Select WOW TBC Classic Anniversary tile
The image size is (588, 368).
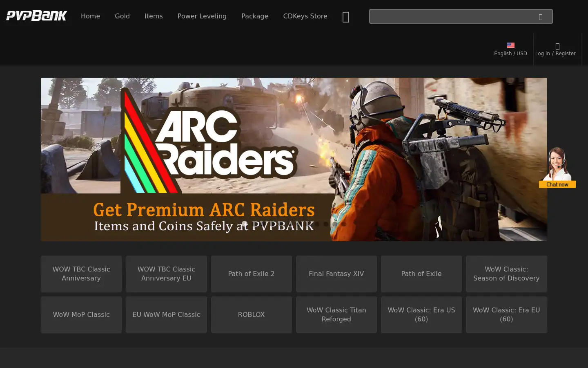coord(81,274)
